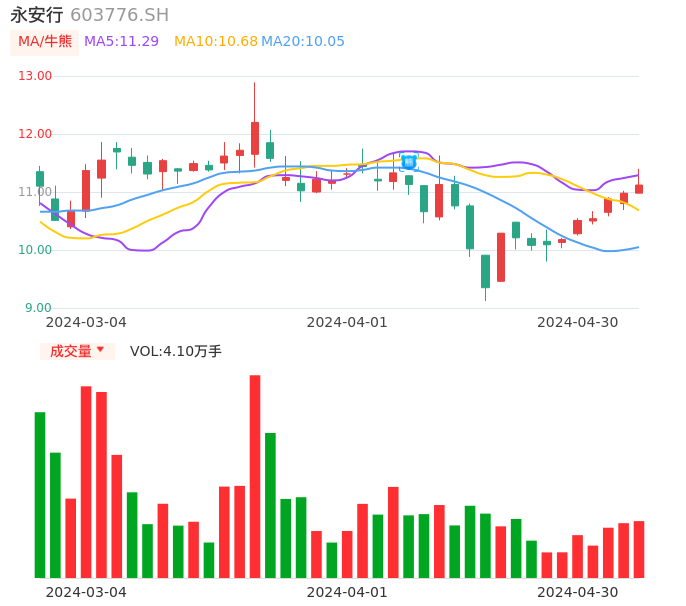
Task: Click the candlestick with the highest upper wick
Action: pyautogui.click(x=255, y=138)
